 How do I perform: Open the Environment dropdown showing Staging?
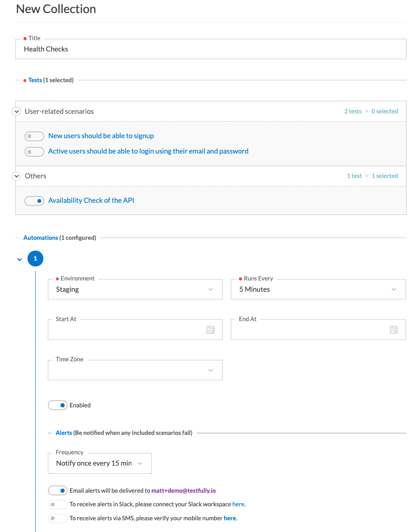click(x=135, y=289)
